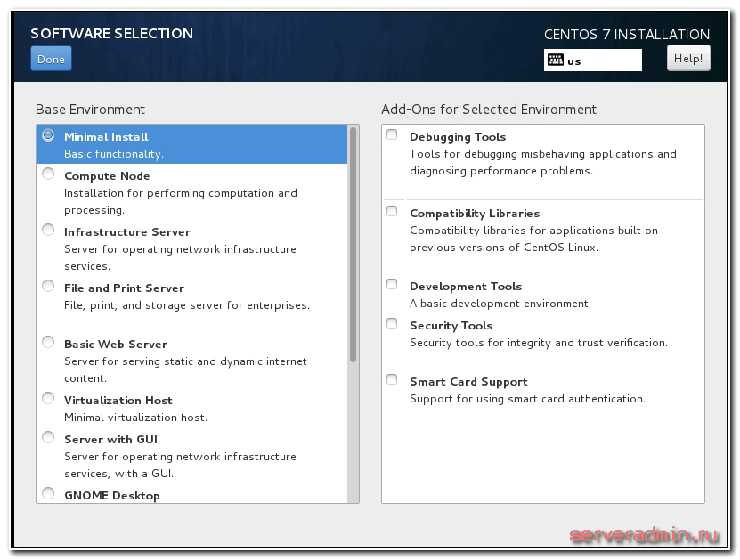Select GNOME Desktop radio button

pyautogui.click(x=48, y=494)
